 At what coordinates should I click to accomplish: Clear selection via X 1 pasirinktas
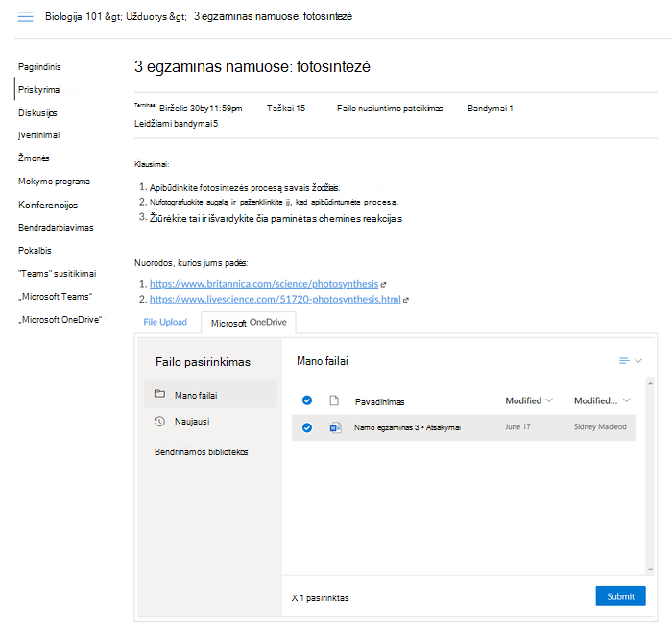coord(320,598)
